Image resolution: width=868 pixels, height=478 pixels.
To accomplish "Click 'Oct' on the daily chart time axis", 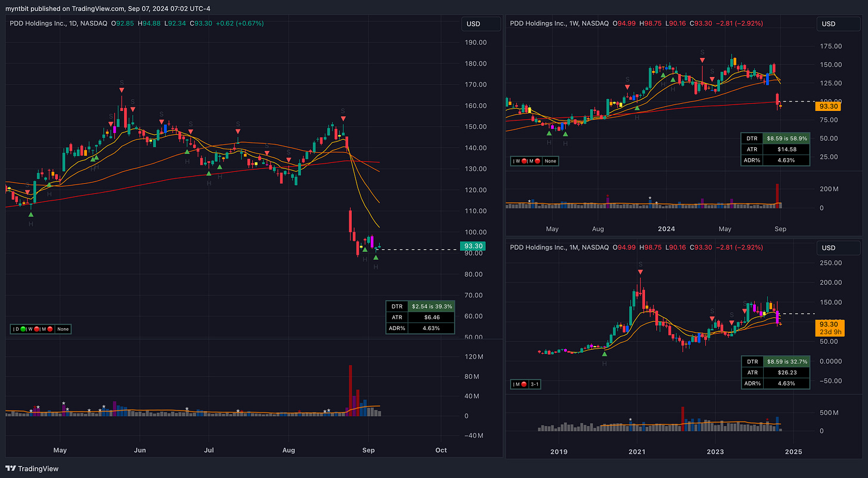I will 441,450.
